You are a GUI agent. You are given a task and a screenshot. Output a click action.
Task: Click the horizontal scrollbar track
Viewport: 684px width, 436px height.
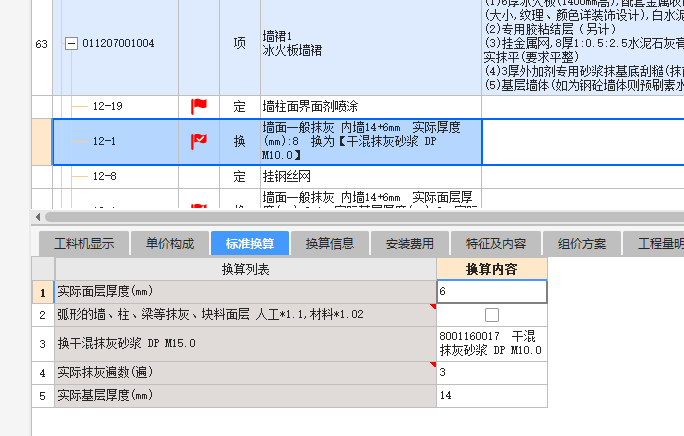pyautogui.click(x=364, y=217)
